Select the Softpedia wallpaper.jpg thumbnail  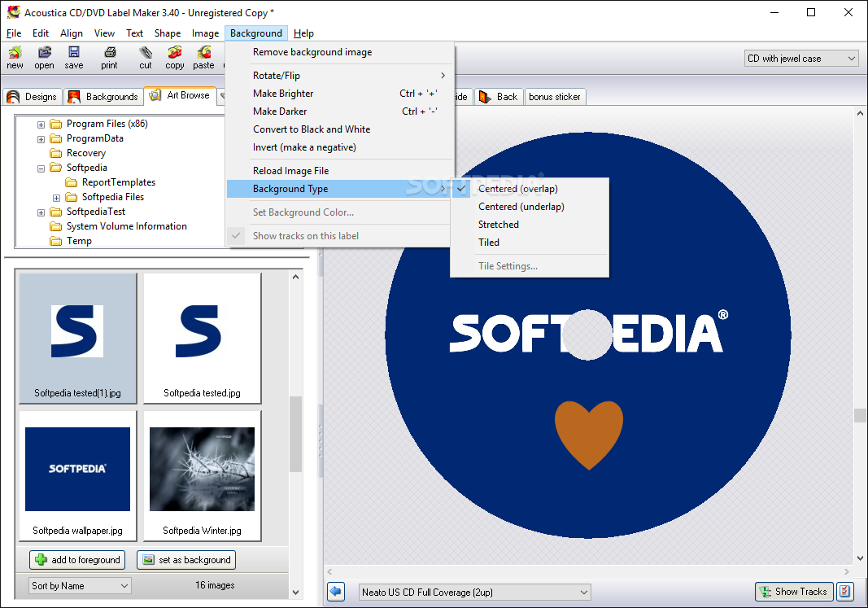77,475
